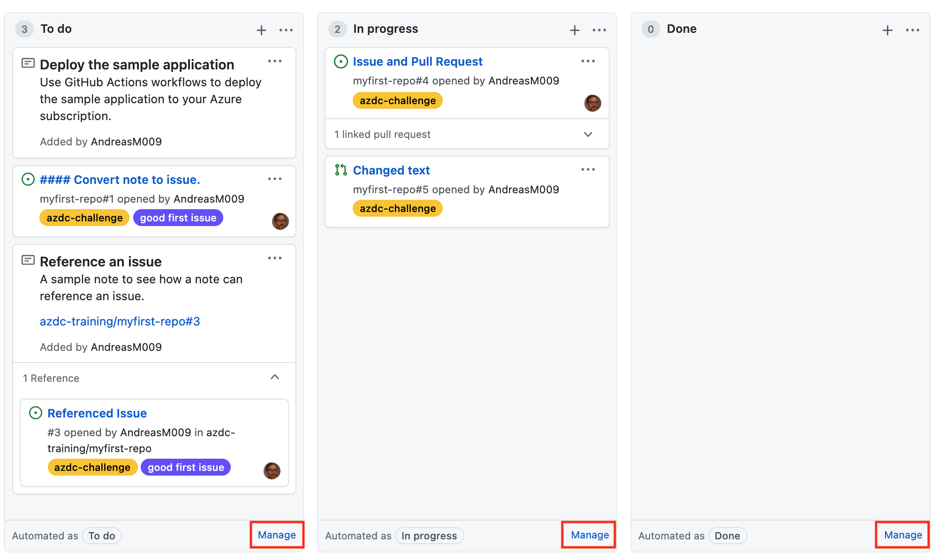Click the open issue icon beside Issue and Pull Request
Image resolution: width=938 pixels, height=560 pixels.
340,61
